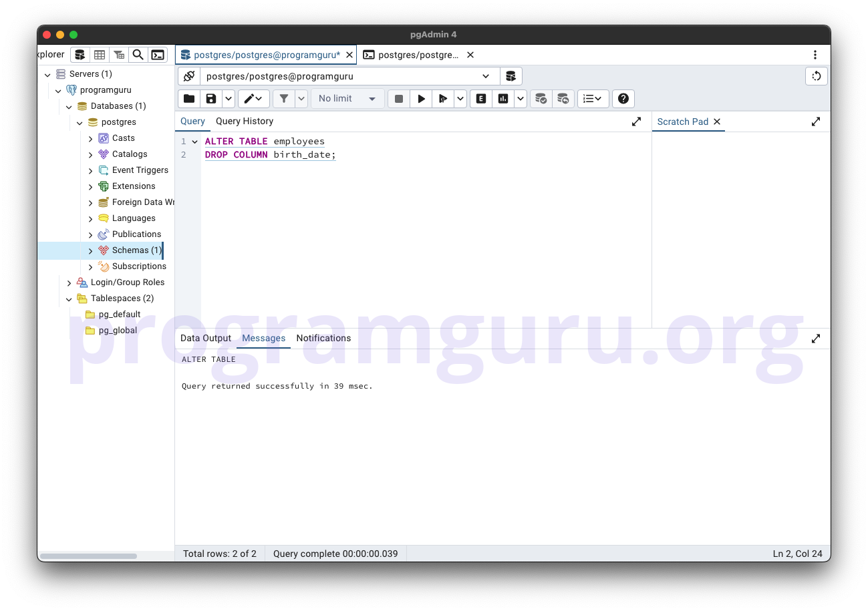Close the postgres/postgres@programguru* tab

(349, 55)
